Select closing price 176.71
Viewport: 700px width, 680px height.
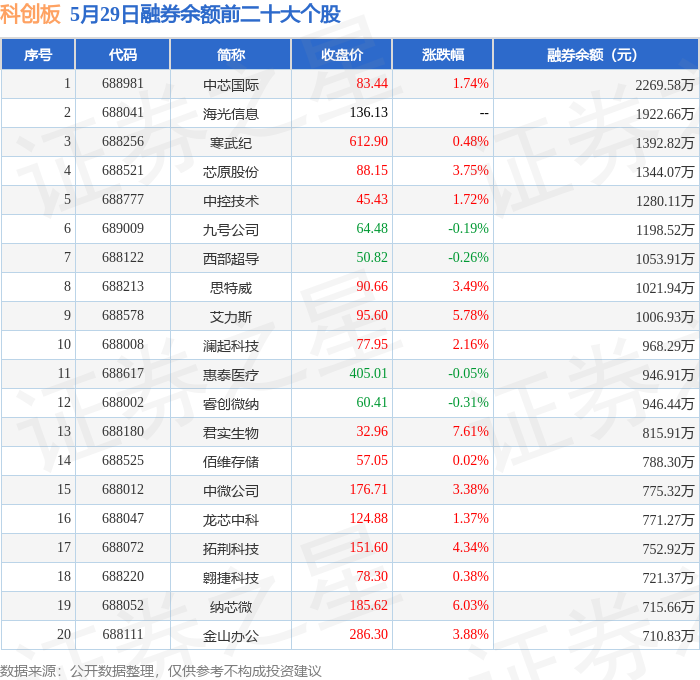tap(369, 490)
